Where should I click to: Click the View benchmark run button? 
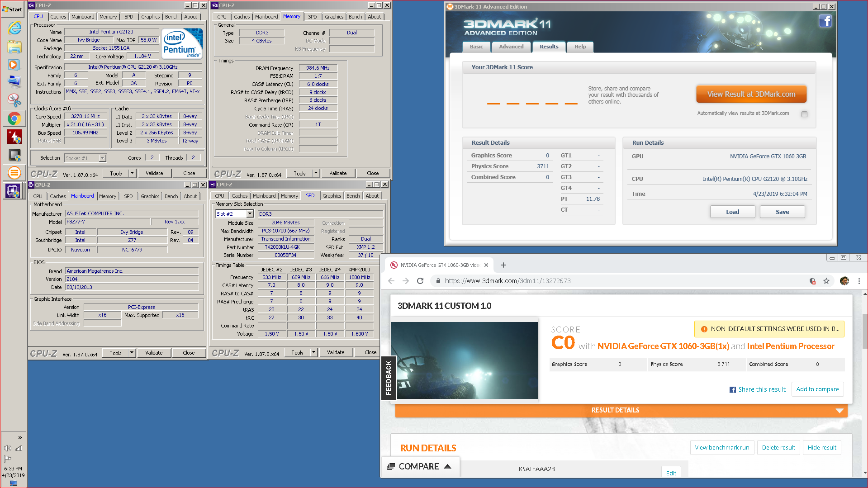point(722,447)
